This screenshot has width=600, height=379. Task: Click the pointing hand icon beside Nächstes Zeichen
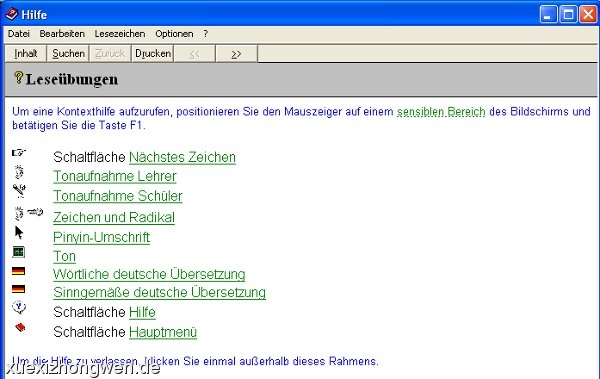pyautogui.click(x=18, y=153)
